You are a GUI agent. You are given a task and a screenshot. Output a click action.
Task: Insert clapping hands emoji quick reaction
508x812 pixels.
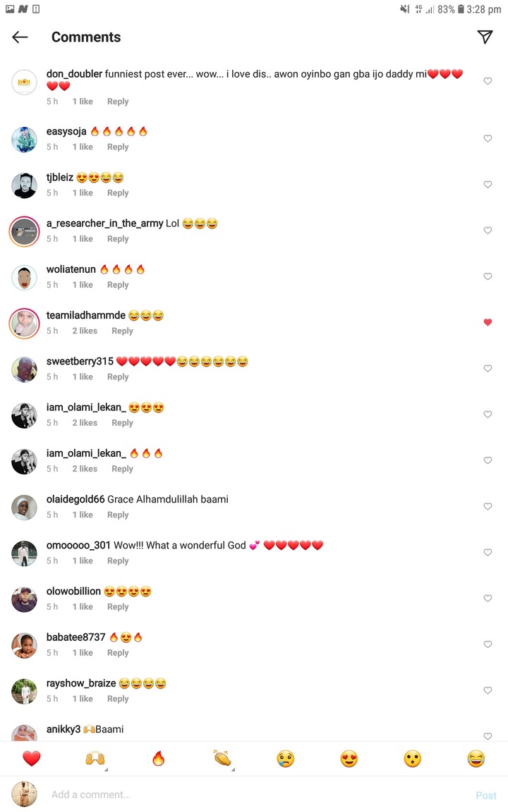pos(222,758)
